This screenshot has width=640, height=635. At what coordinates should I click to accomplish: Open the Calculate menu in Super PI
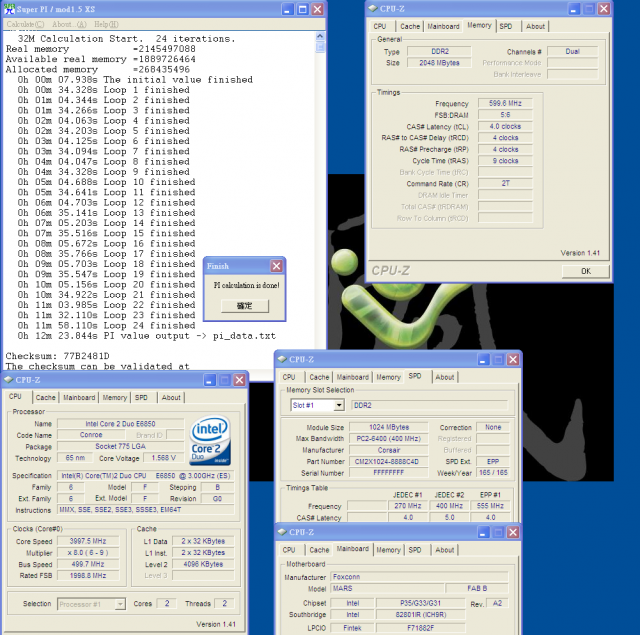pyautogui.click(x=25, y=24)
